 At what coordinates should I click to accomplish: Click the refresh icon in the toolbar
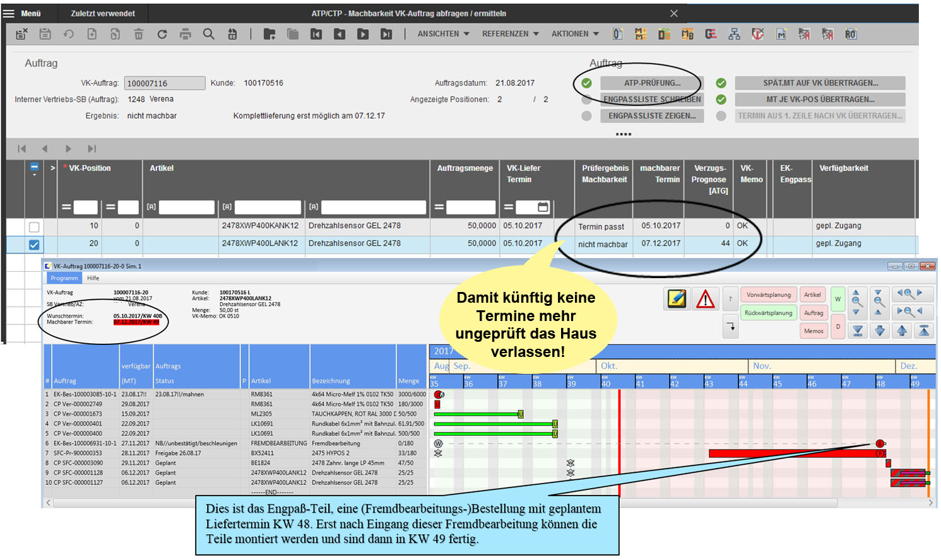coord(162,34)
